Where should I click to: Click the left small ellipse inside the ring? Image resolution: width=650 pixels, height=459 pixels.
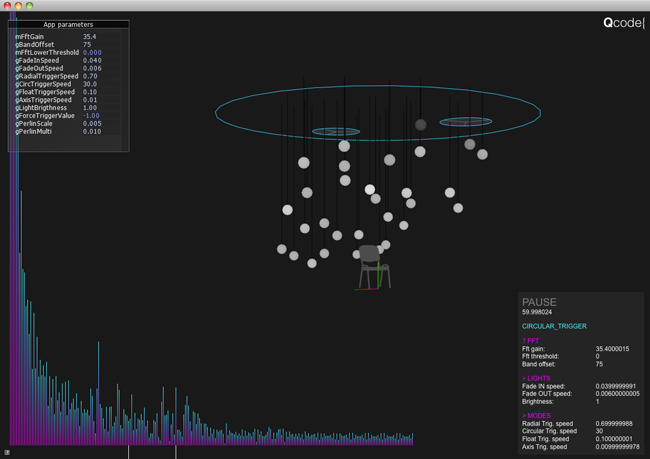(336, 132)
